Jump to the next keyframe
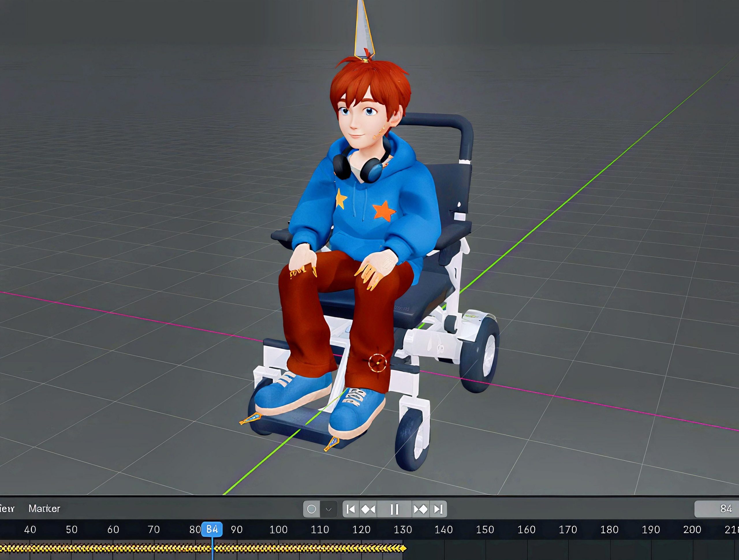The width and height of the screenshot is (739, 560). point(420,509)
